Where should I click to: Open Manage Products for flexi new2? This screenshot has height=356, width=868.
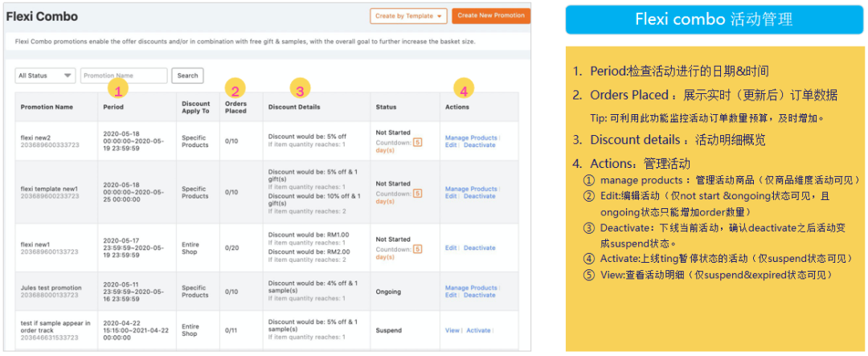pos(471,138)
